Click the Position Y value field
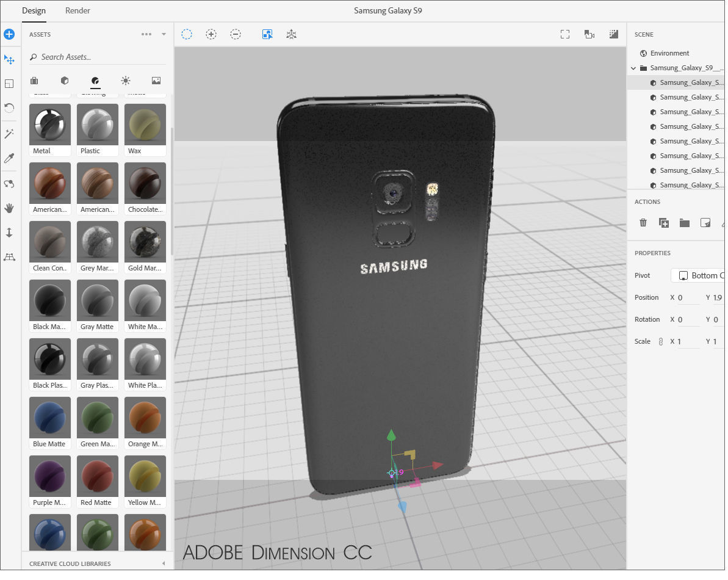 tap(718, 298)
